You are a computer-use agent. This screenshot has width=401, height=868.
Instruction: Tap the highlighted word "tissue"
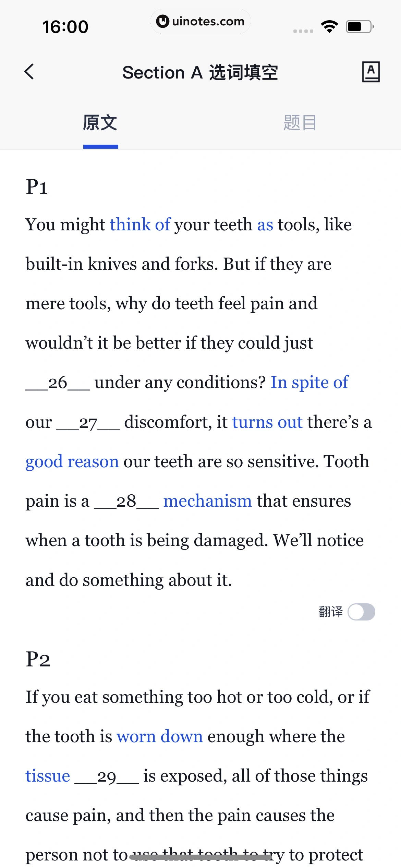[48, 776]
